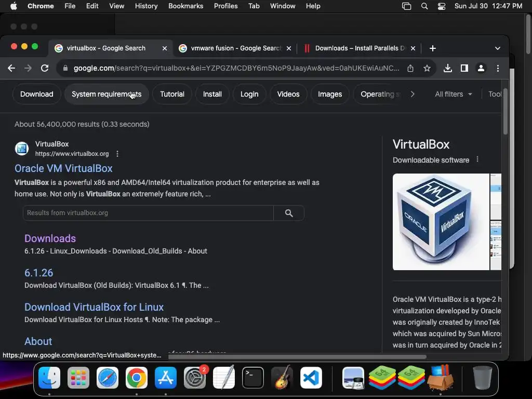Screen dimensions: 532x399
Task: Select the Images filter chip
Action: (x=330, y=94)
